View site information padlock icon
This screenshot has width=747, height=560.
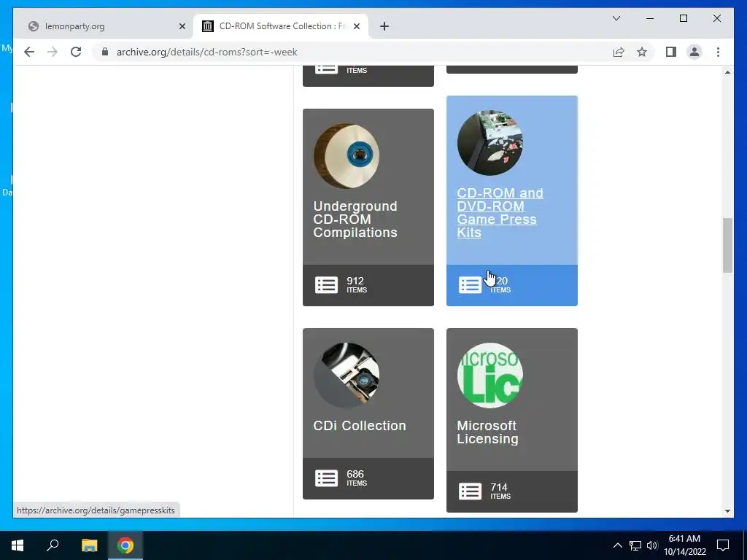(x=105, y=52)
